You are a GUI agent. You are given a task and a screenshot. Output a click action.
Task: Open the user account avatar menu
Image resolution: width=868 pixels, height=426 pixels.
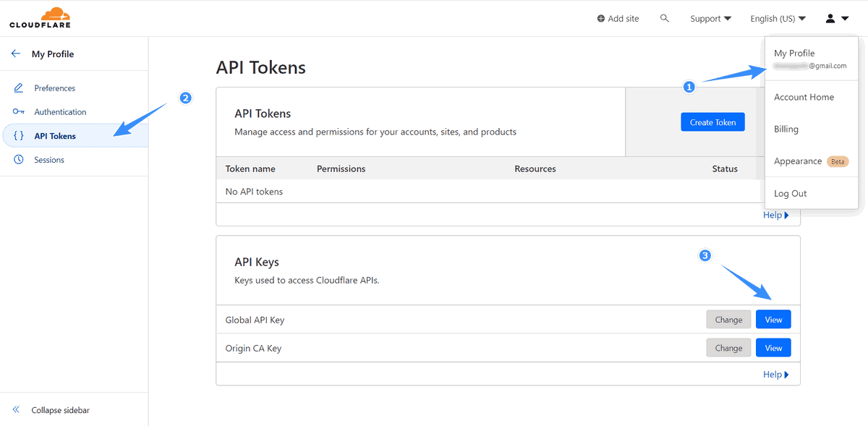point(838,18)
